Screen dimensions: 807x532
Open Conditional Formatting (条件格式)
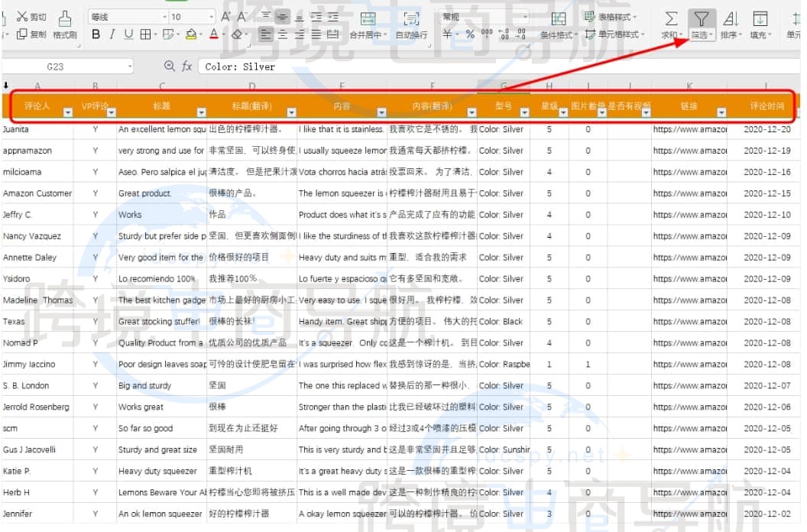(x=559, y=25)
